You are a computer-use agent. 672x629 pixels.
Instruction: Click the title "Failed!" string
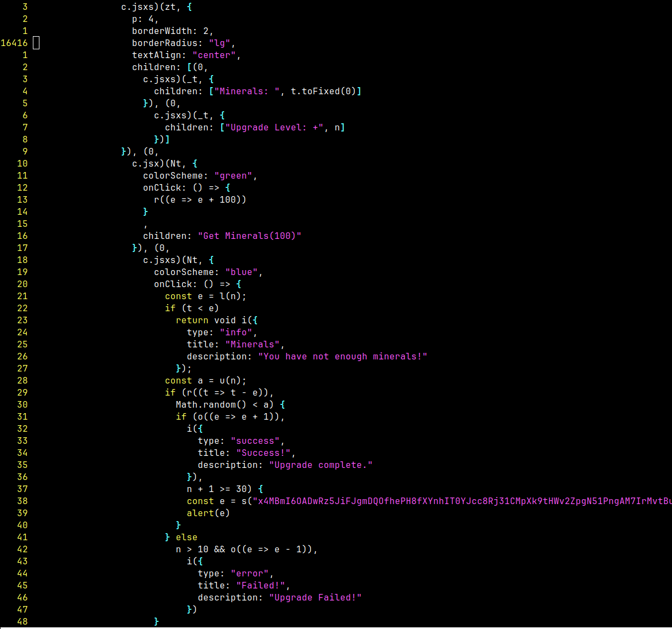260,585
